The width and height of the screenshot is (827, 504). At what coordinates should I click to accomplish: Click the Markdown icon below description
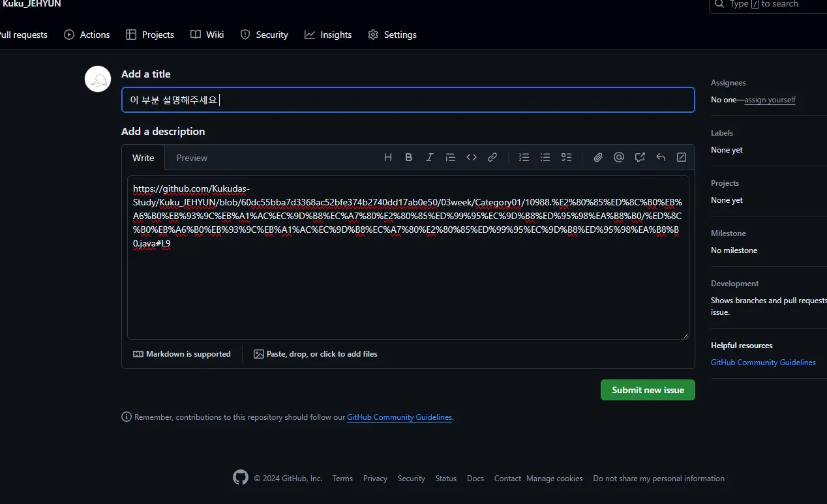tap(138, 354)
